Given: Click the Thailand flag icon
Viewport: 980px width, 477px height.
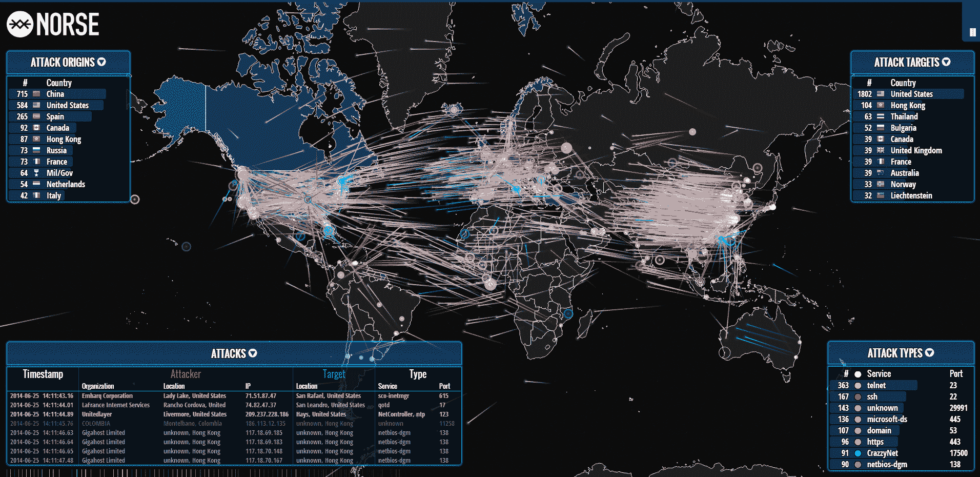Looking at the screenshot, I should click(881, 116).
